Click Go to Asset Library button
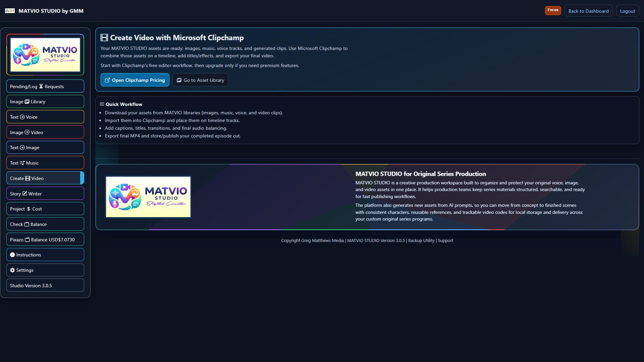The width and height of the screenshot is (644, 362). point(200,80)
